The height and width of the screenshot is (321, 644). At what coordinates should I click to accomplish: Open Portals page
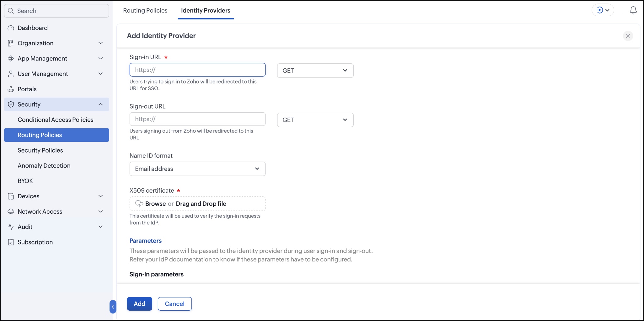(x=27, y=89)
